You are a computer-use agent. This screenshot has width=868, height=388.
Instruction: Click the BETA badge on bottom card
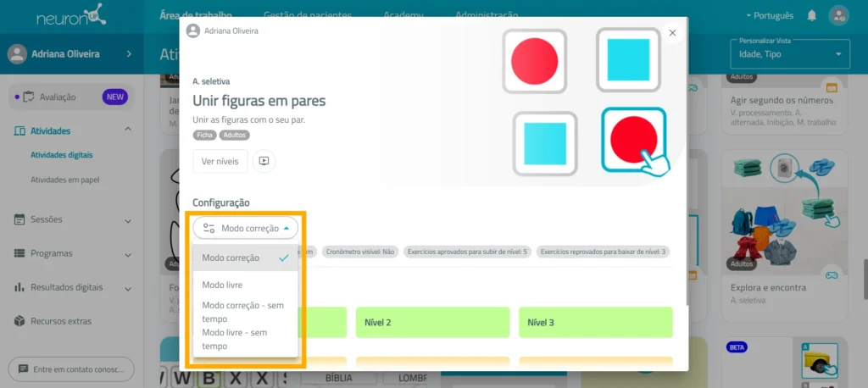pos(737,347)
